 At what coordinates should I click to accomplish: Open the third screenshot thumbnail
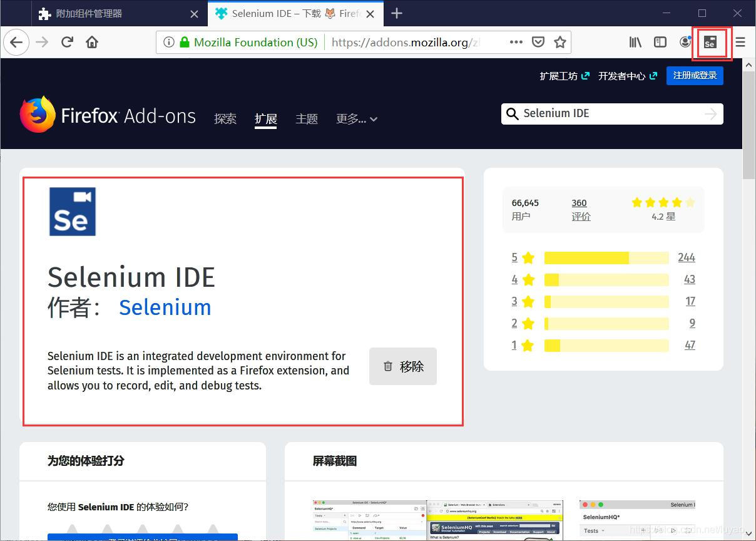point(638,520)
